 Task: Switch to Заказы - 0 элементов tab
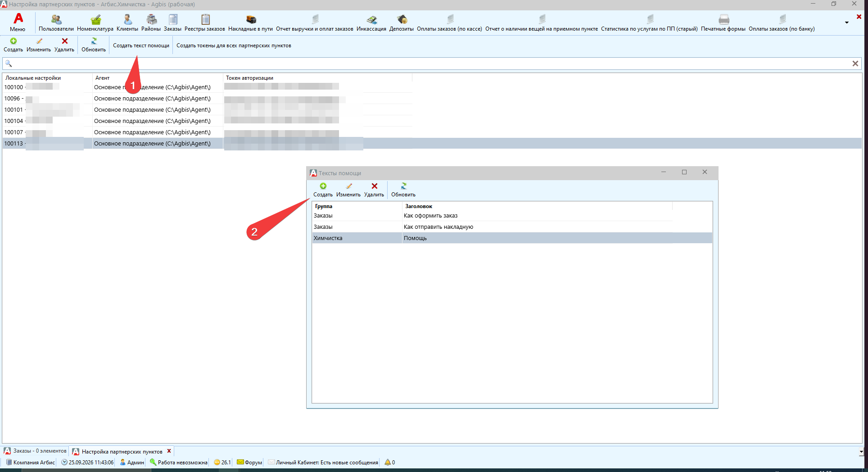point(36,451)
